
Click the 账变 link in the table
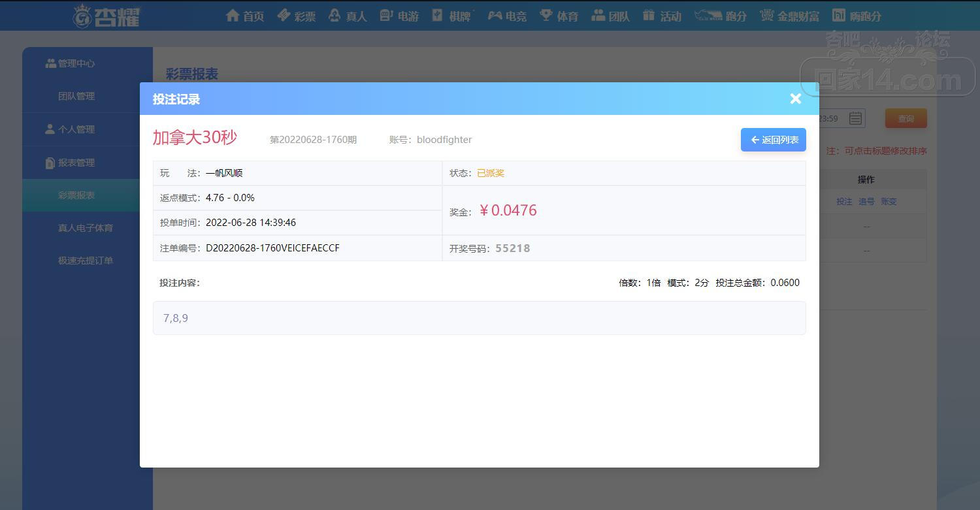point(889,202)
